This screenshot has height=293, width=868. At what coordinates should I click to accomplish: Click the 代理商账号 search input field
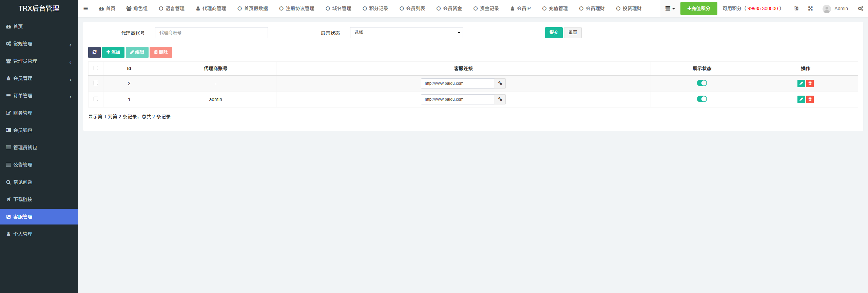click(x=211, y=33)
